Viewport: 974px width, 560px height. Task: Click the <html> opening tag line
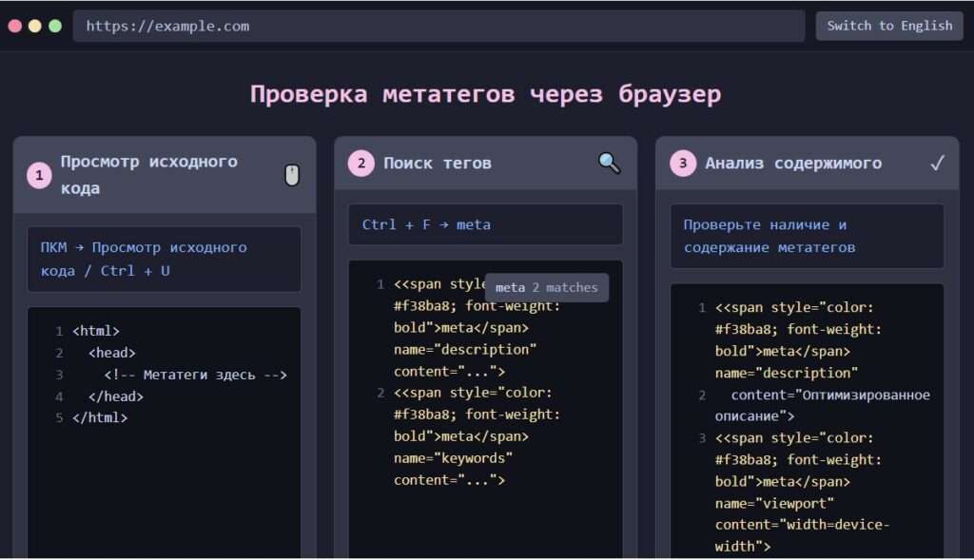tap(96, 331)
